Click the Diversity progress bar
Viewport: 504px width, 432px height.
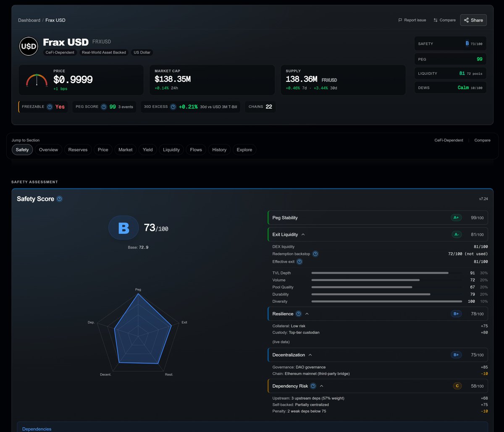tap(386, 301)
